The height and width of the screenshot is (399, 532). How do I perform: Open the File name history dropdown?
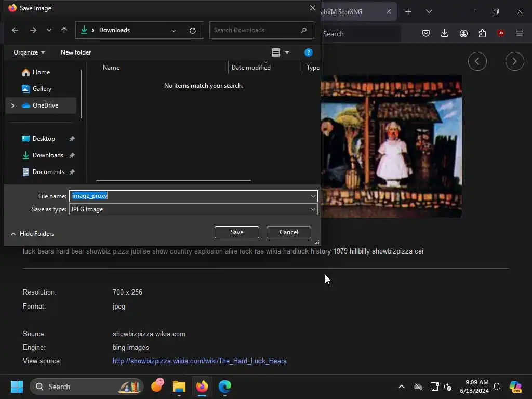[x=313, y=196]
